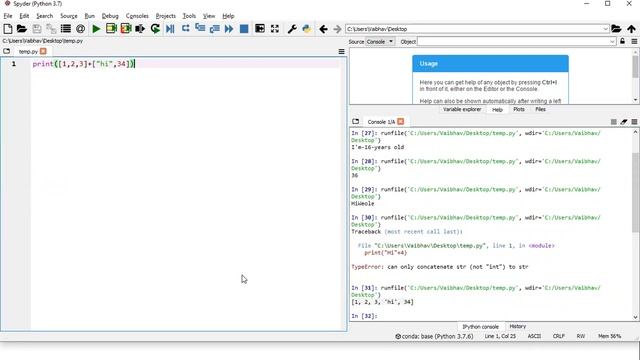Click the Open file folder icon
The image size is (640, 360).
22,29
